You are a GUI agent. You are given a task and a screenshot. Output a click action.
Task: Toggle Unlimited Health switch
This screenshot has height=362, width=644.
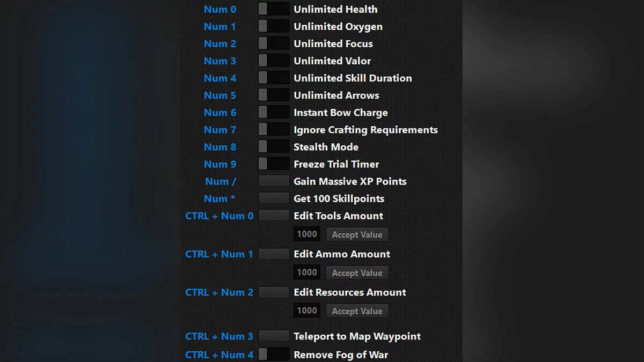[x=274, y=9]
